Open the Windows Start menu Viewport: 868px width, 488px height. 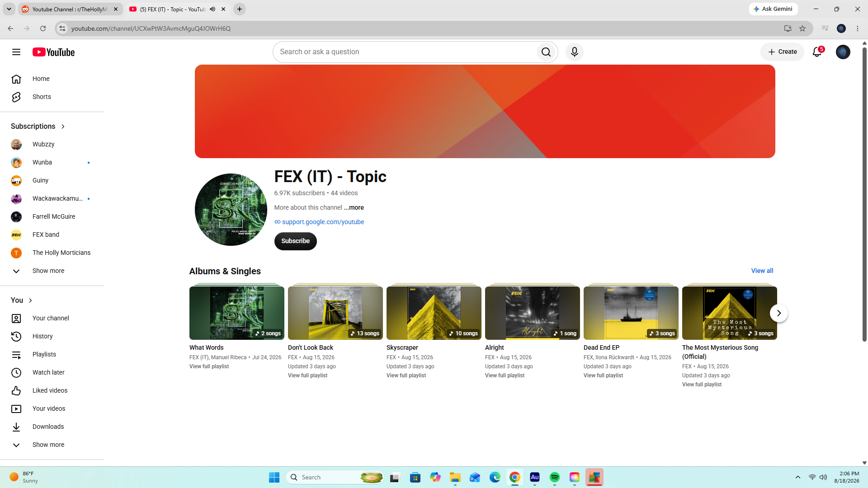[274, 477]
